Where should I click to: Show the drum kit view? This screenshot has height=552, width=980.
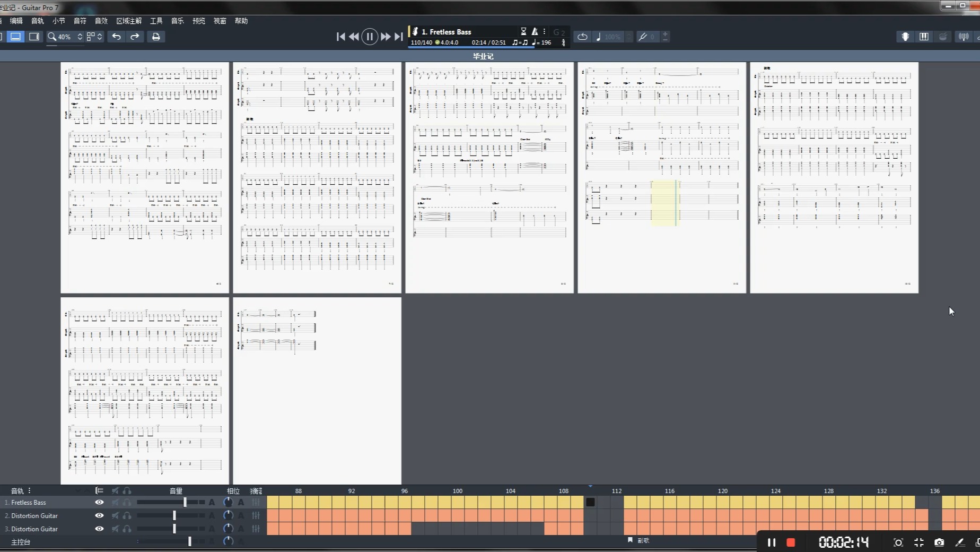click(943, 37)
